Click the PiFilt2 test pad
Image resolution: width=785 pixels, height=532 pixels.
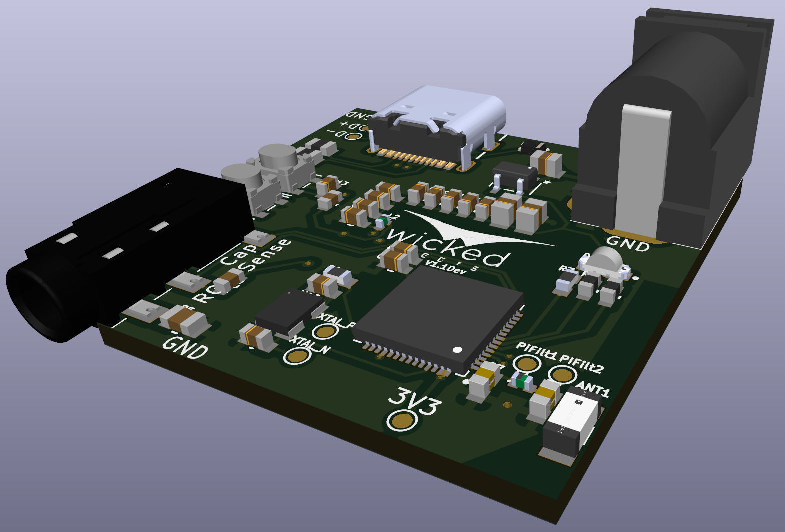(562, 374)
